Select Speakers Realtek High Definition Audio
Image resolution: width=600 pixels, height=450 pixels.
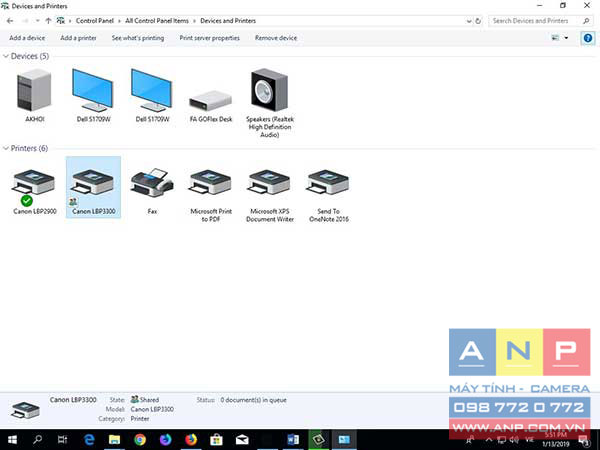pyautogui.click(x=269, y=90)
